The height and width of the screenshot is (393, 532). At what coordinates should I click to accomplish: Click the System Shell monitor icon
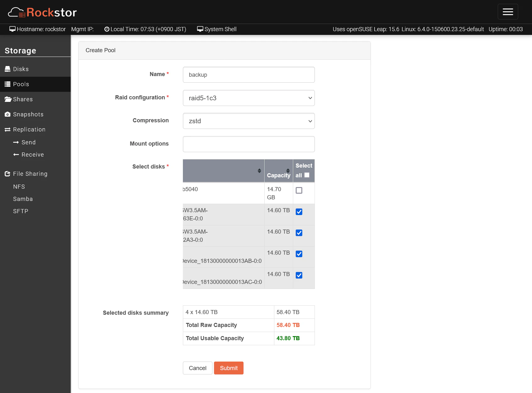pos(200,29)
